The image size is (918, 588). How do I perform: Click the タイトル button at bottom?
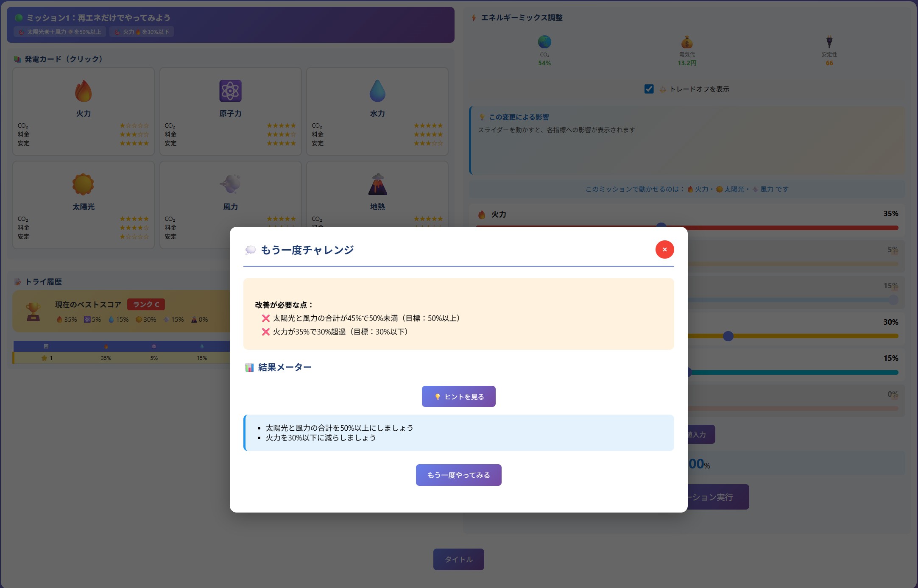click(458, 559)
